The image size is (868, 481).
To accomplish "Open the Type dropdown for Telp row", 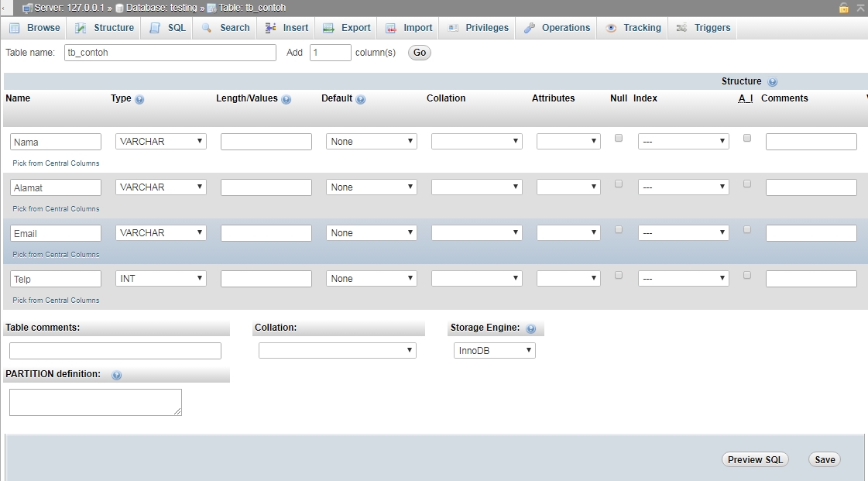I will tap(160, 278).
